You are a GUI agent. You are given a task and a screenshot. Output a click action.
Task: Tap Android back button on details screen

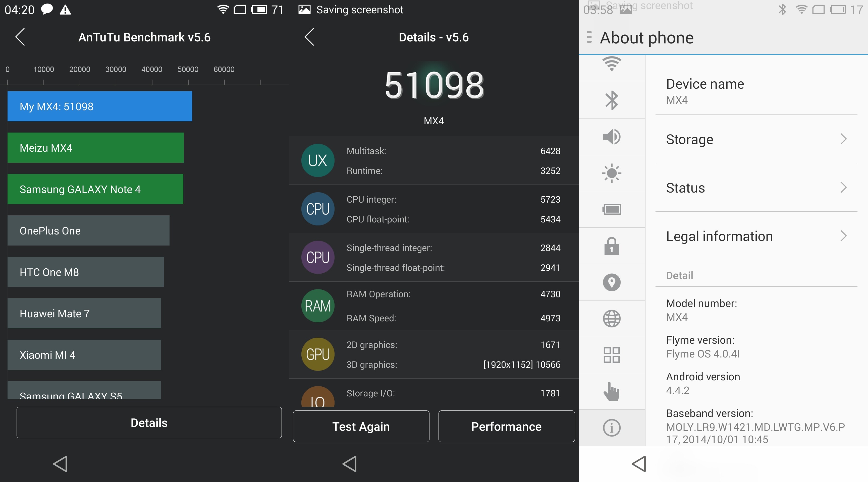coord(349,464)
